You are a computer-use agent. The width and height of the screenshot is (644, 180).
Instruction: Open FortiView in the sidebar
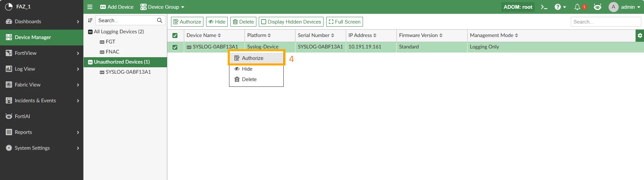click(41, 53)
